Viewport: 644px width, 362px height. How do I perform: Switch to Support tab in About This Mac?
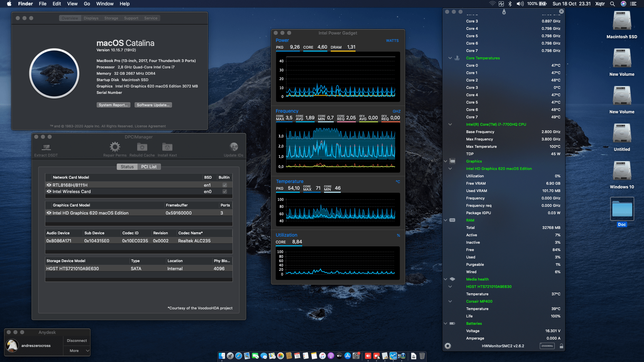(131, 18)
